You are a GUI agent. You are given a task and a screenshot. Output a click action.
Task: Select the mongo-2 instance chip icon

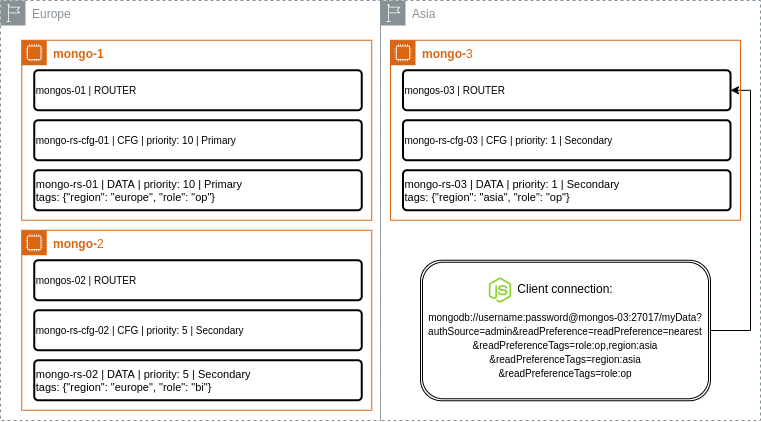tap(34, 243)
